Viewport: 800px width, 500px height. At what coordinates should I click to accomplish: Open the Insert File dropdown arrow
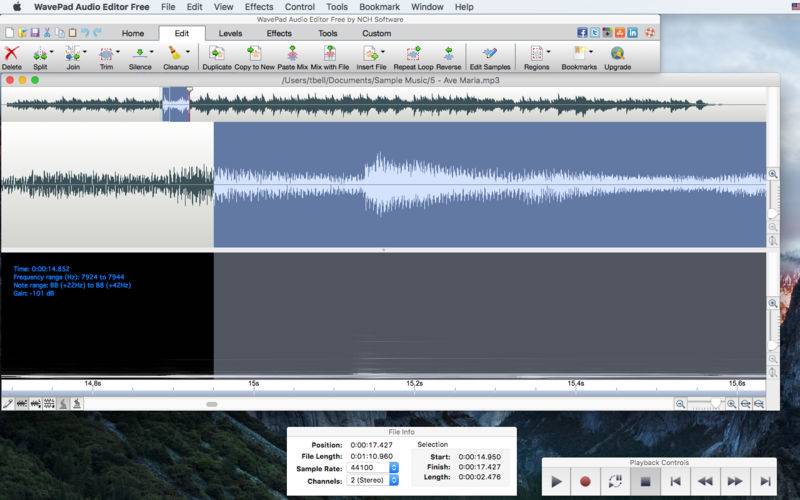tap(383, 52)
